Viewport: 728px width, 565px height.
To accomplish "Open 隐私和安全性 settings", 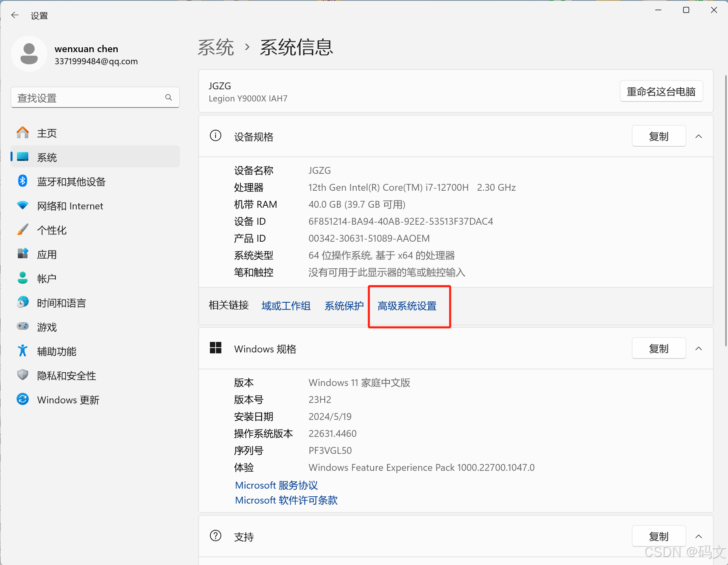I will (95, 375).
